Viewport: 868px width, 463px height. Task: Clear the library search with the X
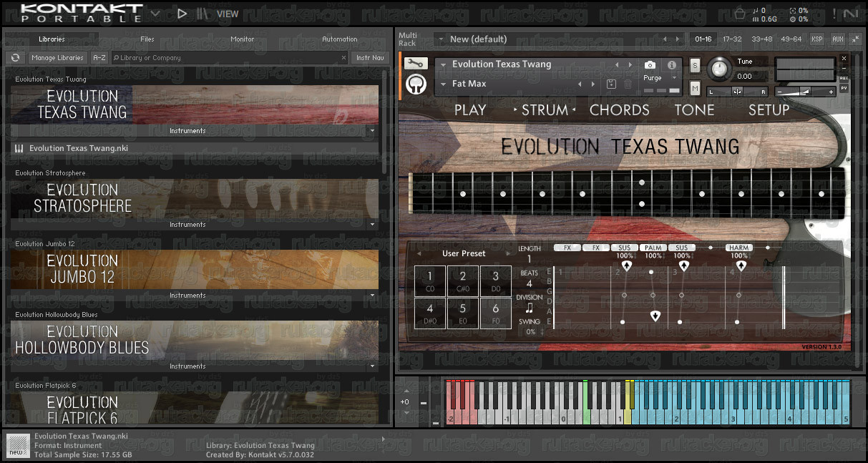[x=343, y=58]
